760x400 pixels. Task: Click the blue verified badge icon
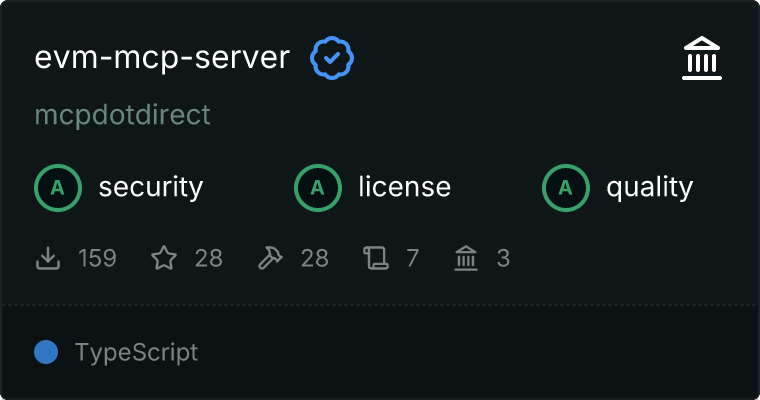[331, 58]
